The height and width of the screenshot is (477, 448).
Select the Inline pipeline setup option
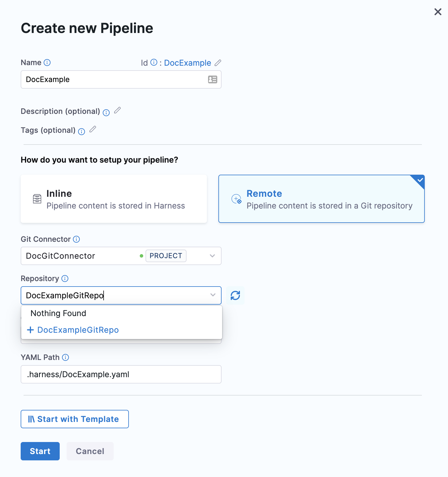[x=114, y=199]
